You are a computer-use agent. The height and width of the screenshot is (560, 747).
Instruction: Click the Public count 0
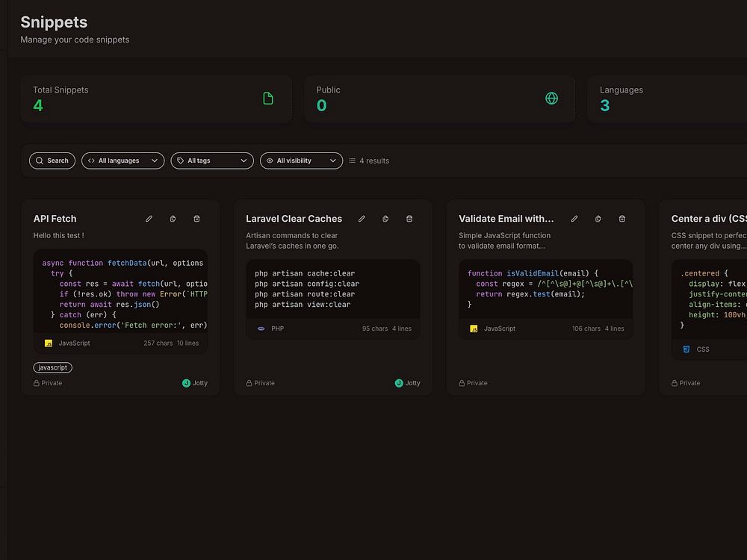321,105
